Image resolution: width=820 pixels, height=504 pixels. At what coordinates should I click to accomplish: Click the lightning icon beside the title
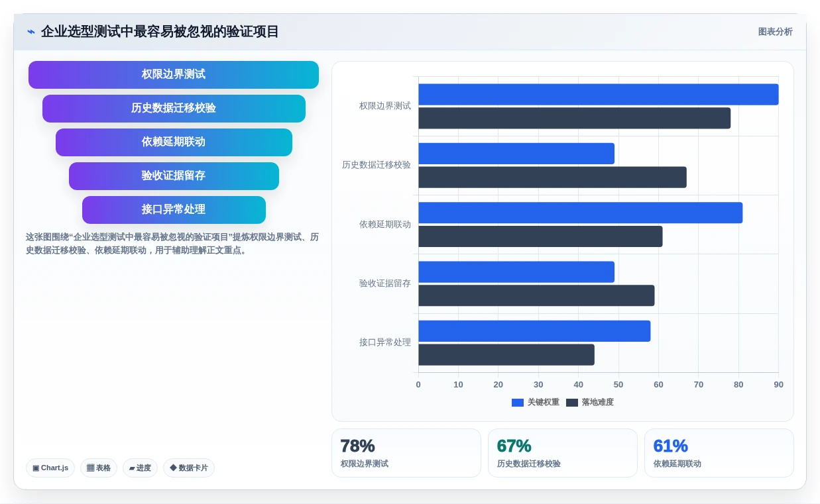(30, 32)
